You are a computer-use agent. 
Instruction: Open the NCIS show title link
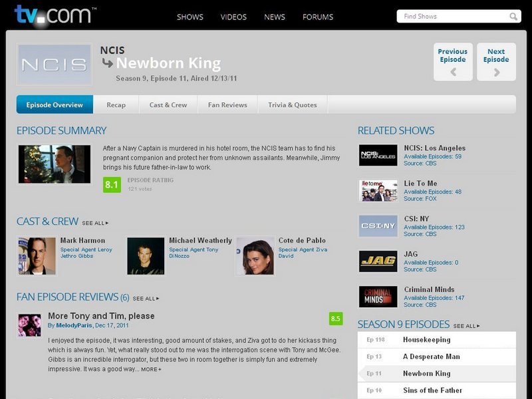(112, 51)
